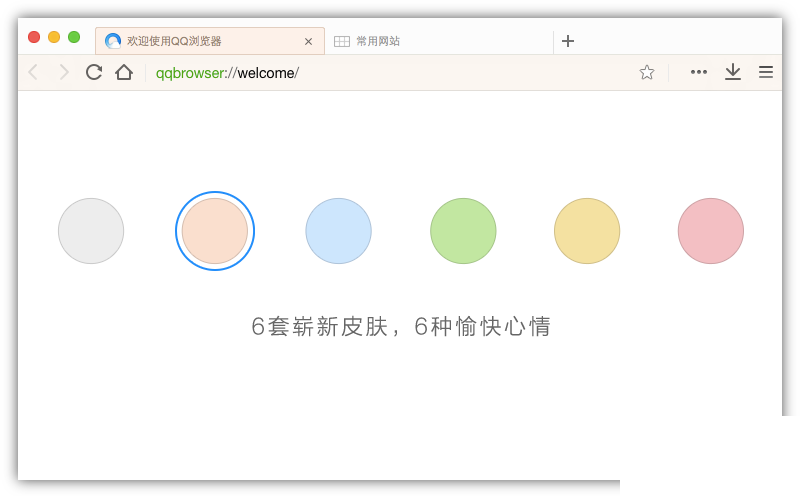800x496 pixels.
Task: Open the downloads arrow icon
Action: pos(733,72)
